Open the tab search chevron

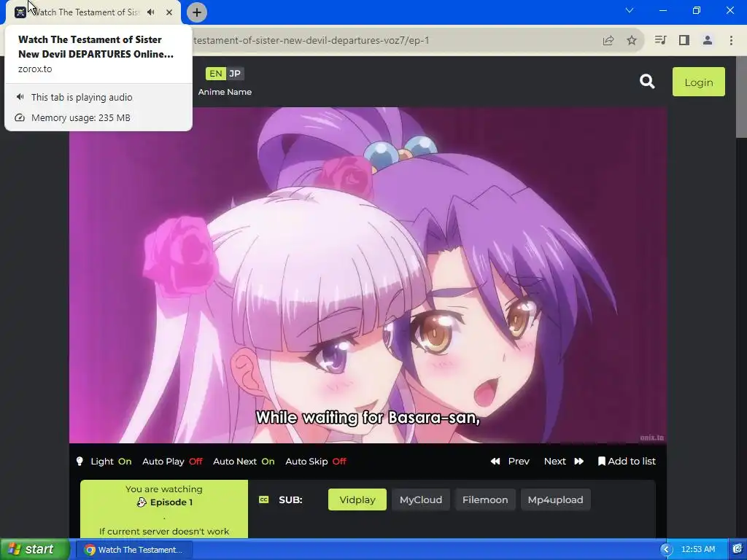tap(630, 10)
